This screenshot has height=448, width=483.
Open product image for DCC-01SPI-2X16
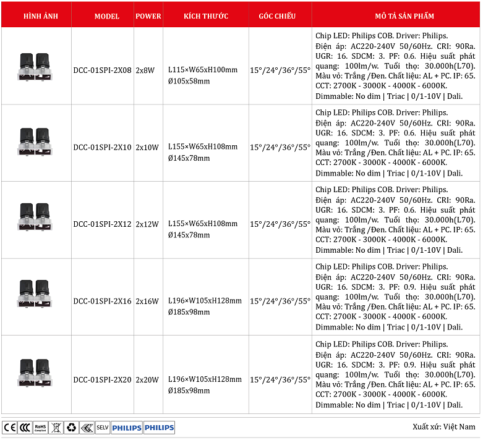[x=35, y=294]
